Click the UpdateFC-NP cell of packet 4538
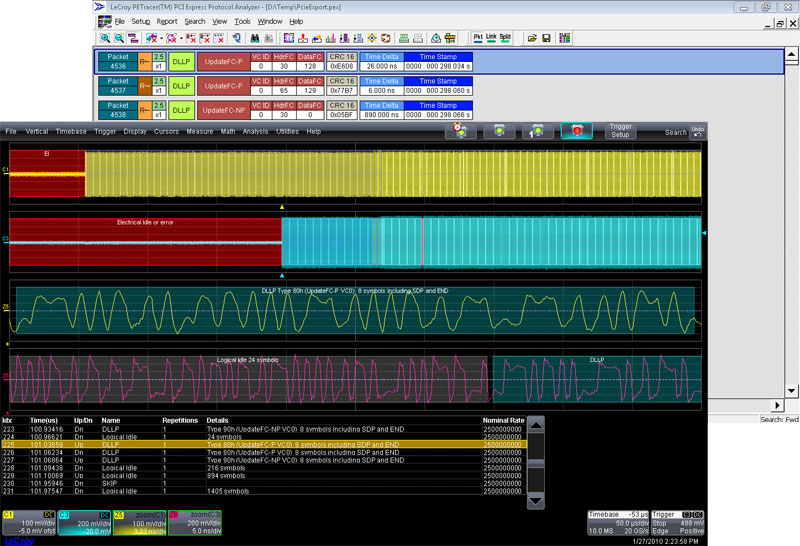This screenshot has height=546, width=800. 223,110
